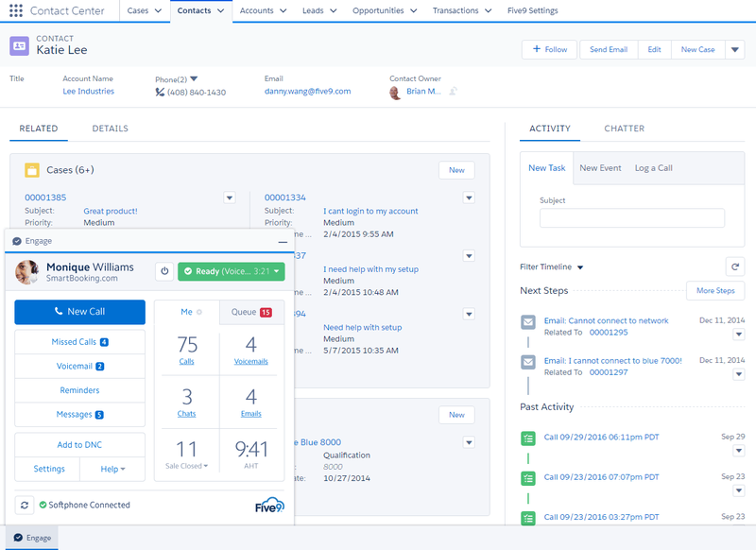Minimize the Engage softphone panel
This screenshot has height=550, width=756.
pos(283,242)
